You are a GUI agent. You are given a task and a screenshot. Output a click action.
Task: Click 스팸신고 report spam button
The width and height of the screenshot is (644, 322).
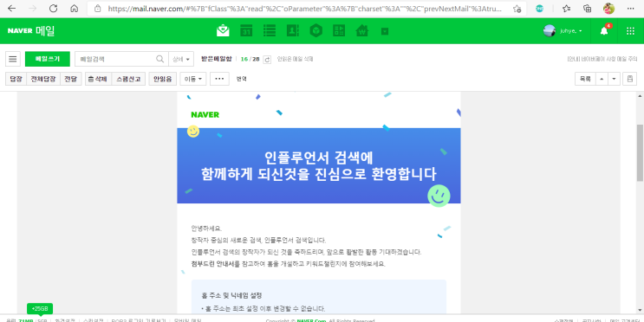click(x=128, y=79)
